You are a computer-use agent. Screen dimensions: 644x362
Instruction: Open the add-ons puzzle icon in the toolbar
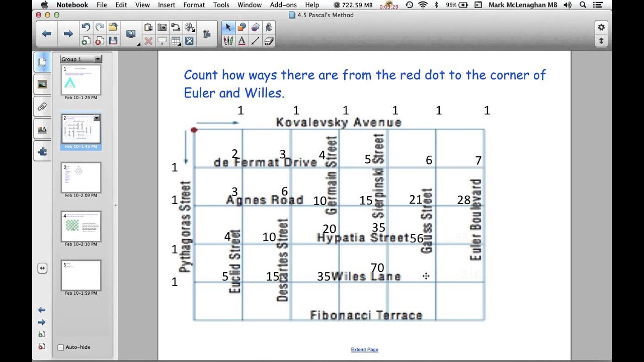pos(207,34)
